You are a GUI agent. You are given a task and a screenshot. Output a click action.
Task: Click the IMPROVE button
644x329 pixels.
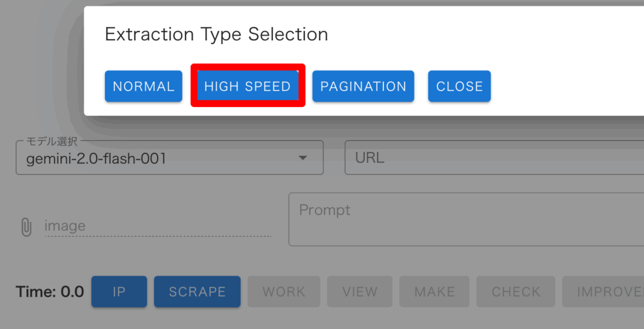coord(607,292)
